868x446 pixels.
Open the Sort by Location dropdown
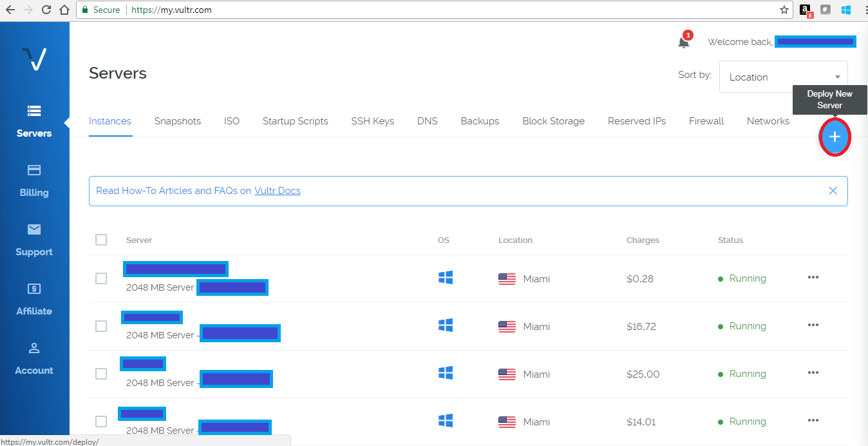pos(784,77)
